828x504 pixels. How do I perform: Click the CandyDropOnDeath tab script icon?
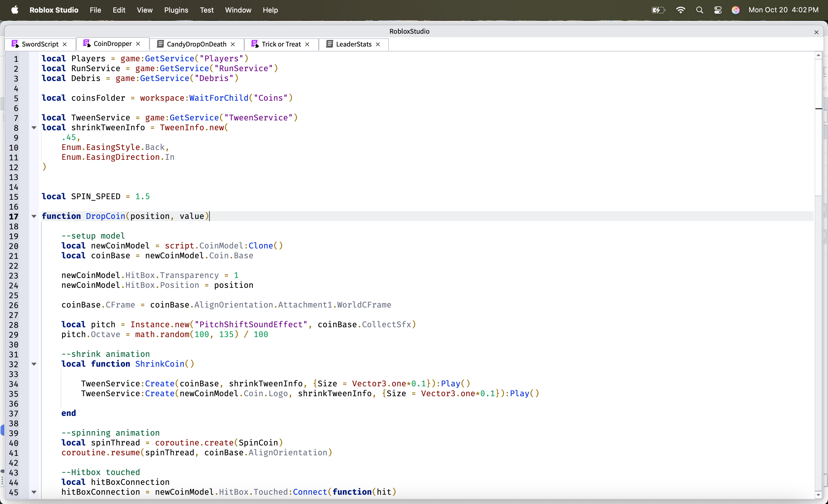(x=160, y=44)
